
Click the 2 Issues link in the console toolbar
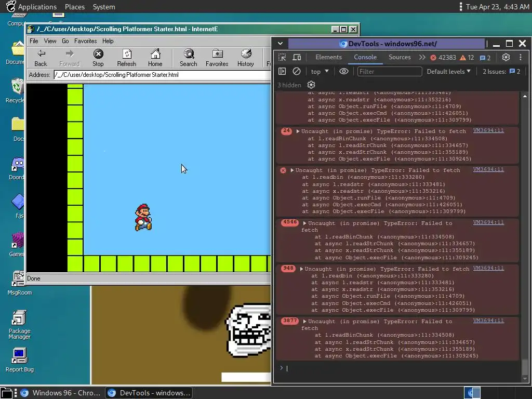coord(501,71)
